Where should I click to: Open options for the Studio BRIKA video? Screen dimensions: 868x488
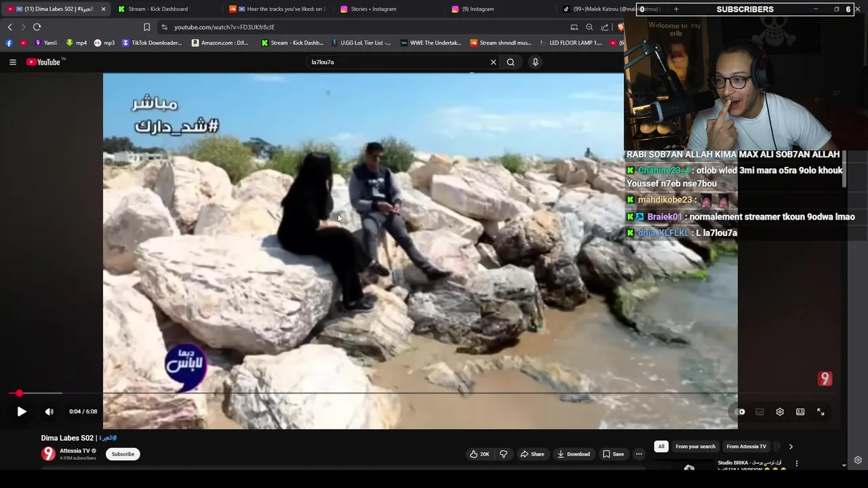coord(797,464)
